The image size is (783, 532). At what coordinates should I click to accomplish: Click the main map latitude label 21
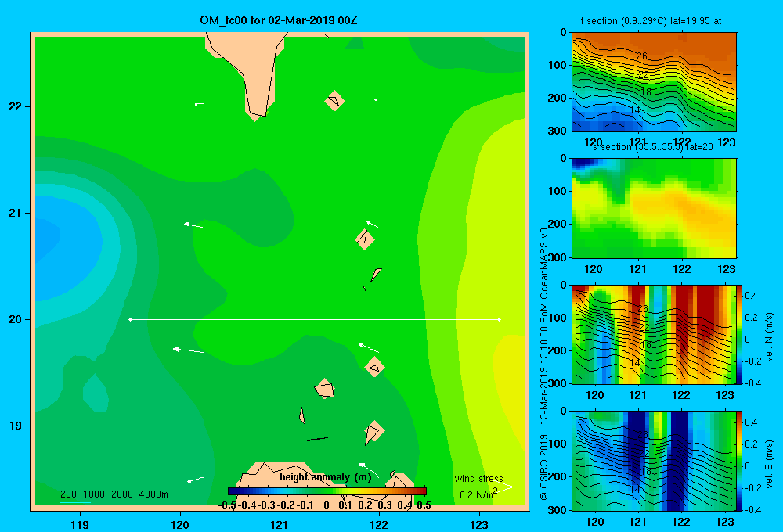coord(15,213)
